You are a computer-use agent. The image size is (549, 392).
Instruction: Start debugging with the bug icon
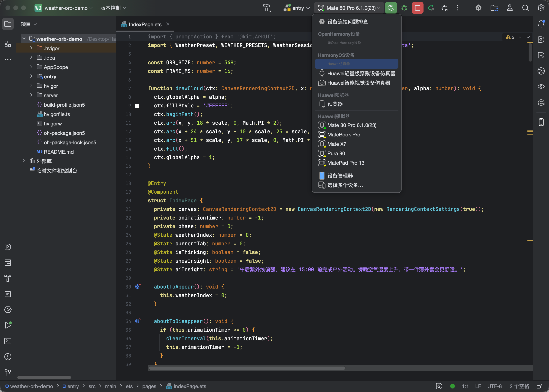(404, 8)
